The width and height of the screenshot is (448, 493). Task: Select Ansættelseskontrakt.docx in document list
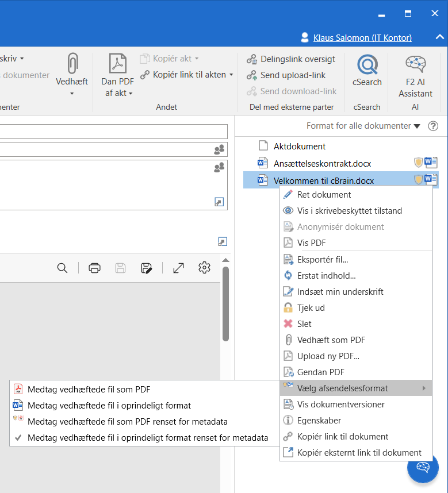click(322, 164)
